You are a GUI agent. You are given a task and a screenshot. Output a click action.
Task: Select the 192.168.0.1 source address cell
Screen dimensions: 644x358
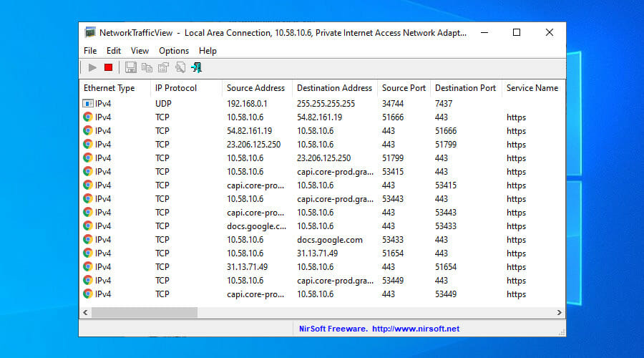point(247,104)
